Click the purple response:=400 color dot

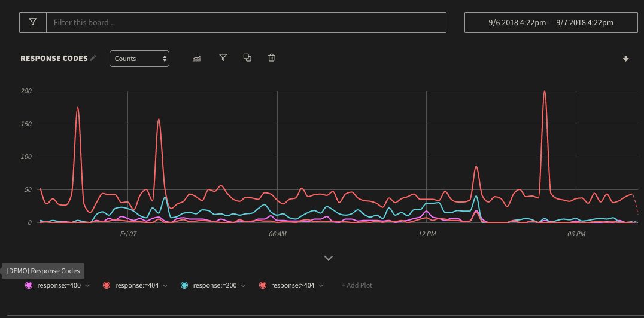click(29, 285)
